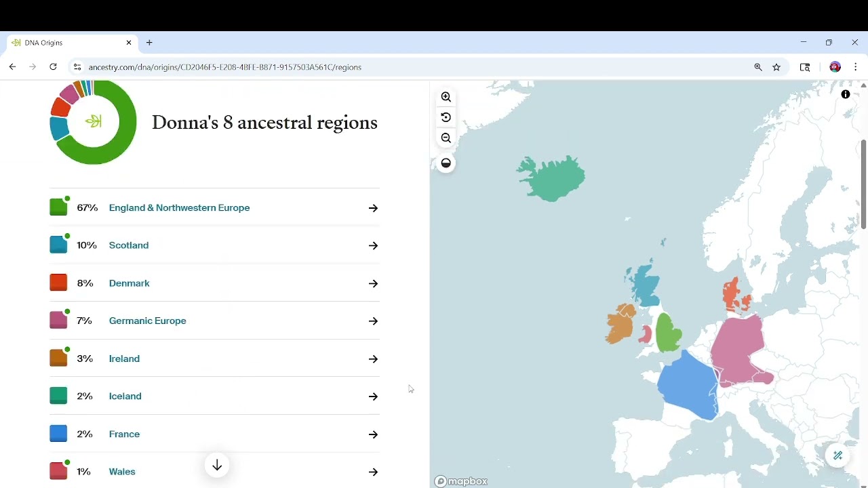Close the DNA Origins tab
Image resolution: width=868 pixels, height=488 pixels.
click(129, 43)
